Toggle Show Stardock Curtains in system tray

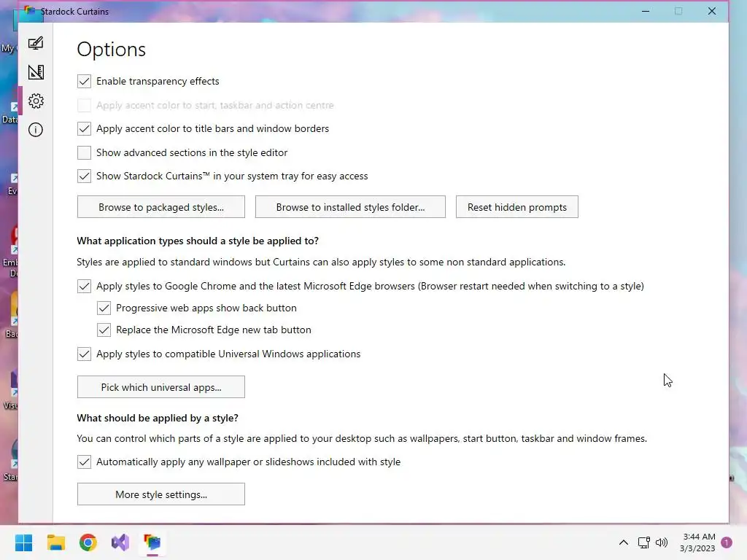click(85, 176)
